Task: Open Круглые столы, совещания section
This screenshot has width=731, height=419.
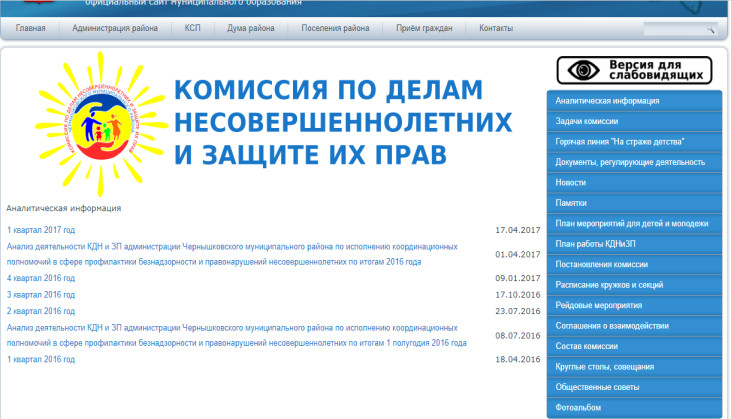Action: click(634, 367)
